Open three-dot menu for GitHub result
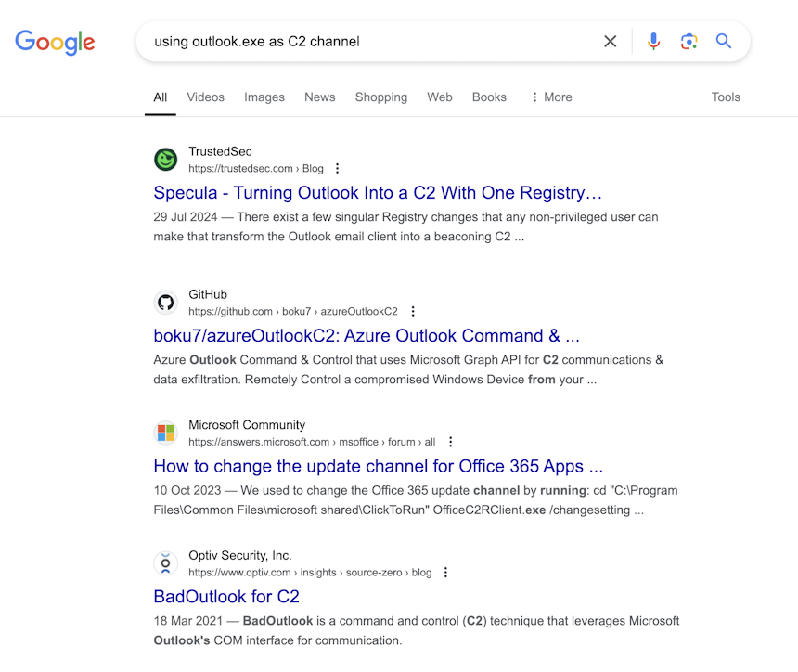Viewport: 798px width, 672px height. coord(413,312)
